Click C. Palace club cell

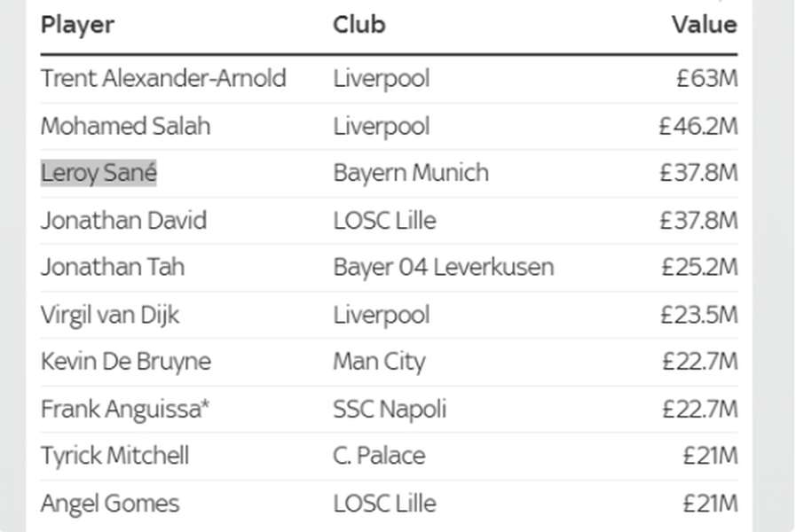379,456
